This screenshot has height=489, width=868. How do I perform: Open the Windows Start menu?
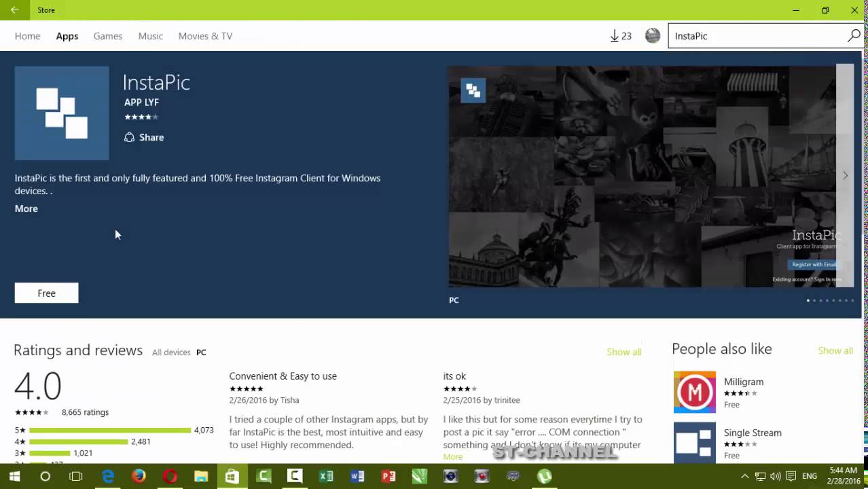click(x=14, y=476)
